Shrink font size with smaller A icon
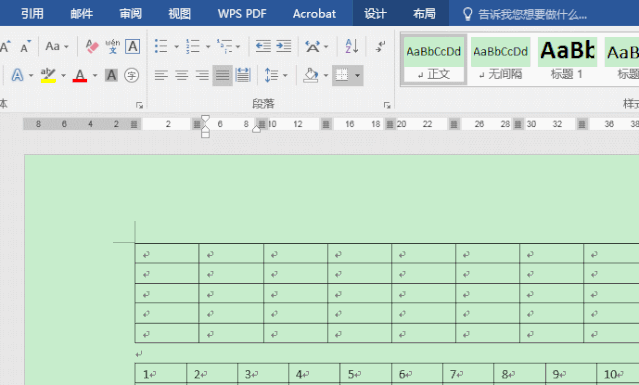Viewport: 639px width, 385px height. coord(25,46)
